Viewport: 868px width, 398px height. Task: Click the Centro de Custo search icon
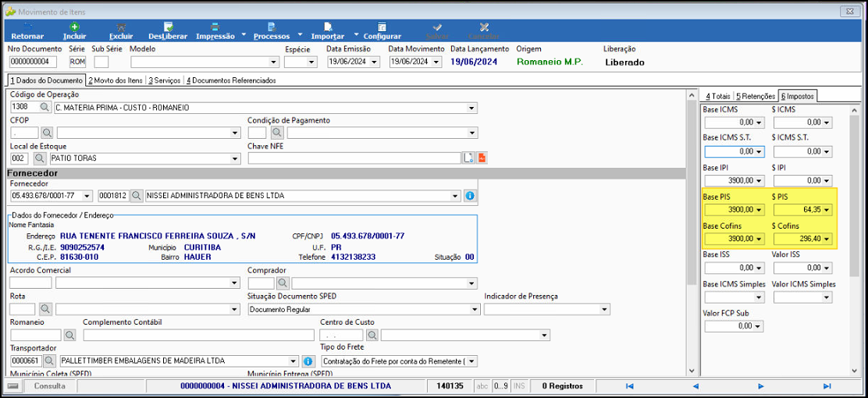pyautogui.click(x=372, y=335)
